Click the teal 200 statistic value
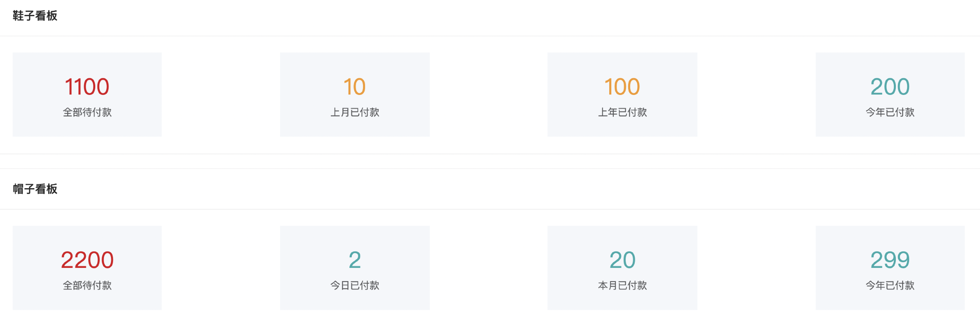This screenshot has height=322, width=980. [890, 87]
